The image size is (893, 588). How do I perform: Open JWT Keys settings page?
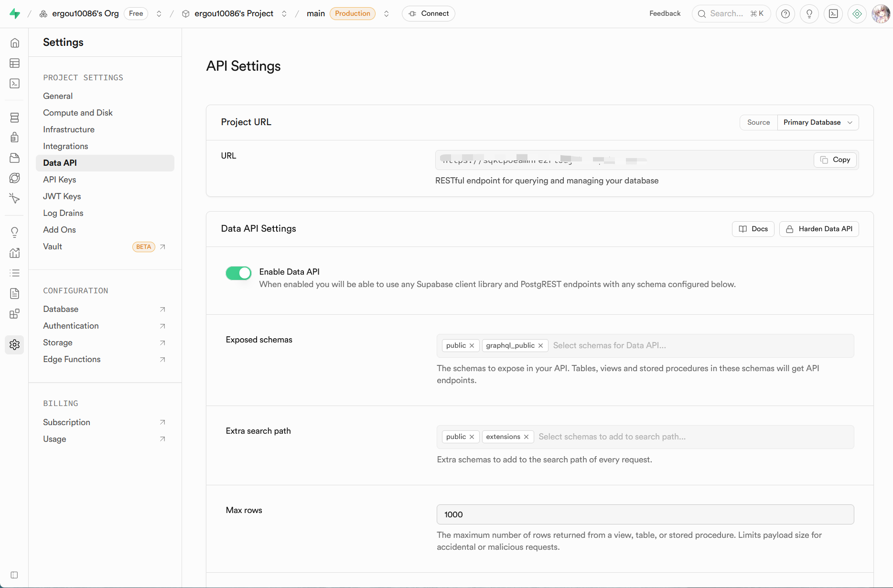(62, 196)
